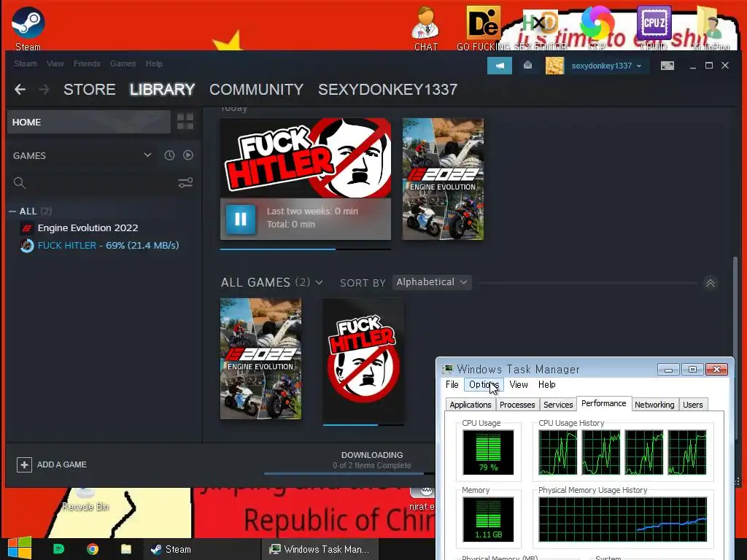Open the COMMUNITY section
Image resolution: width=747 pixels, height=560 pixels.
click(256, 90)
